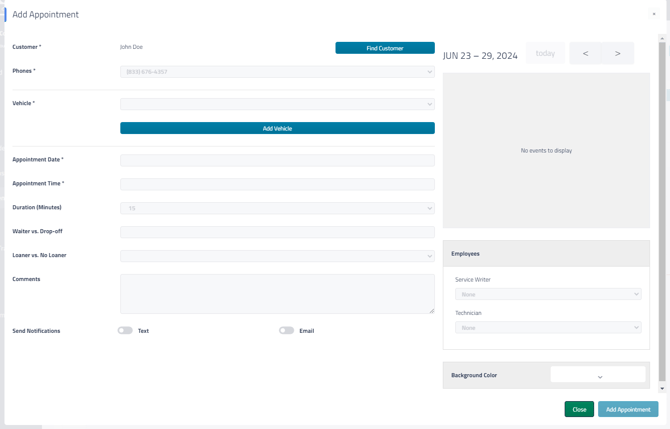Click the Find Customer button
This screenshot has height=429, width=670.
(385, 48)
